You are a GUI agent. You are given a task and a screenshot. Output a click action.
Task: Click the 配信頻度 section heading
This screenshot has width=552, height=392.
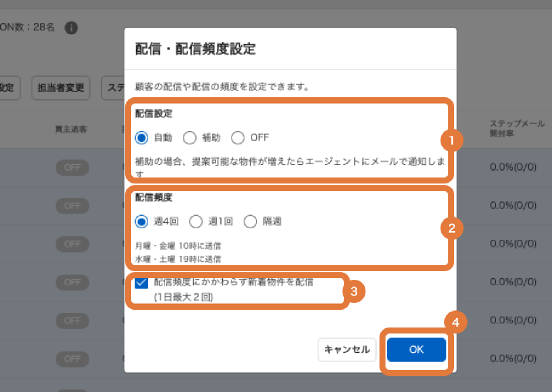coord(153,198)
